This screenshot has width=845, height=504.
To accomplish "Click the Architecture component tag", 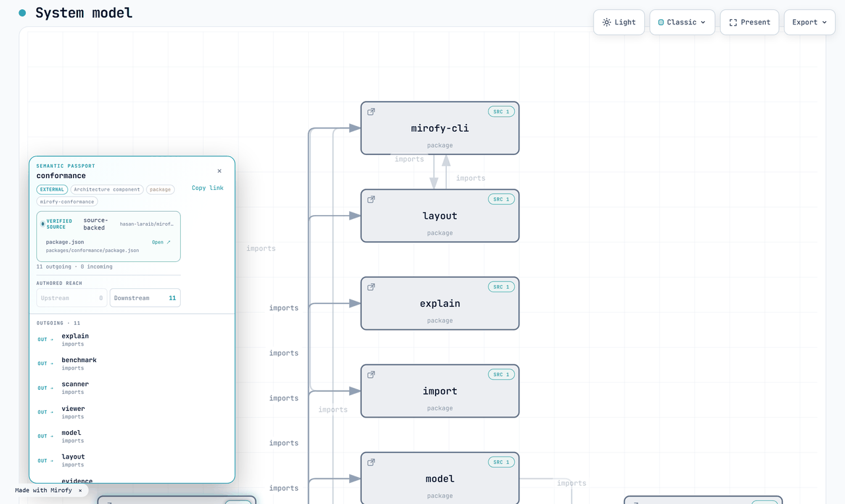I will [x=107, y=189].
